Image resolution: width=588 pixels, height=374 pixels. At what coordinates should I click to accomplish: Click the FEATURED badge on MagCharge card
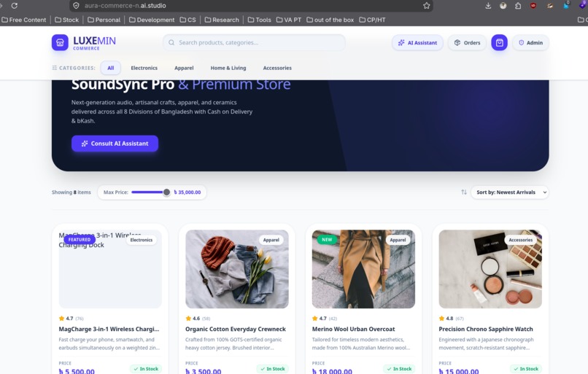tap(80, 239)
